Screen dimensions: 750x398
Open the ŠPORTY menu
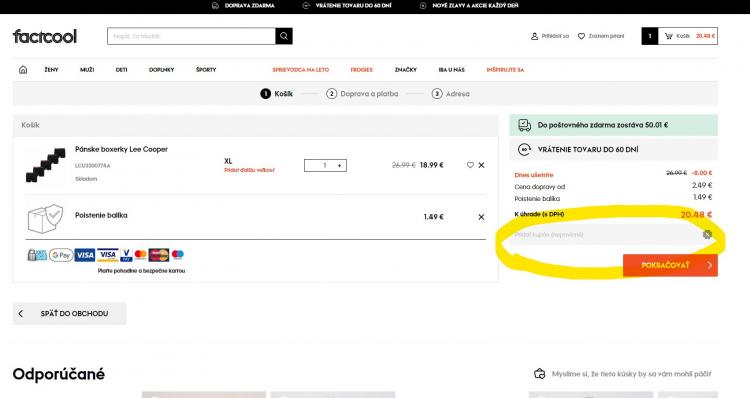tap(206, 70)
